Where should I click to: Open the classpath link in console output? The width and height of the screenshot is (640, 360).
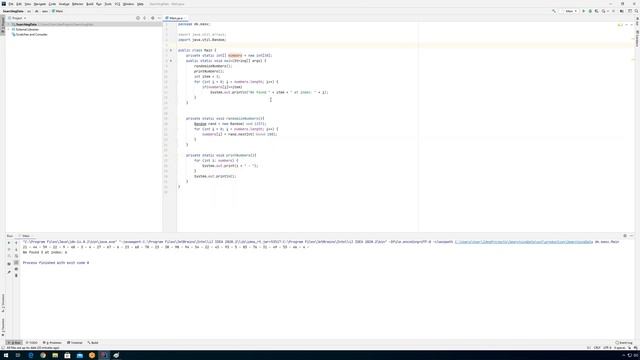(524, 242)
